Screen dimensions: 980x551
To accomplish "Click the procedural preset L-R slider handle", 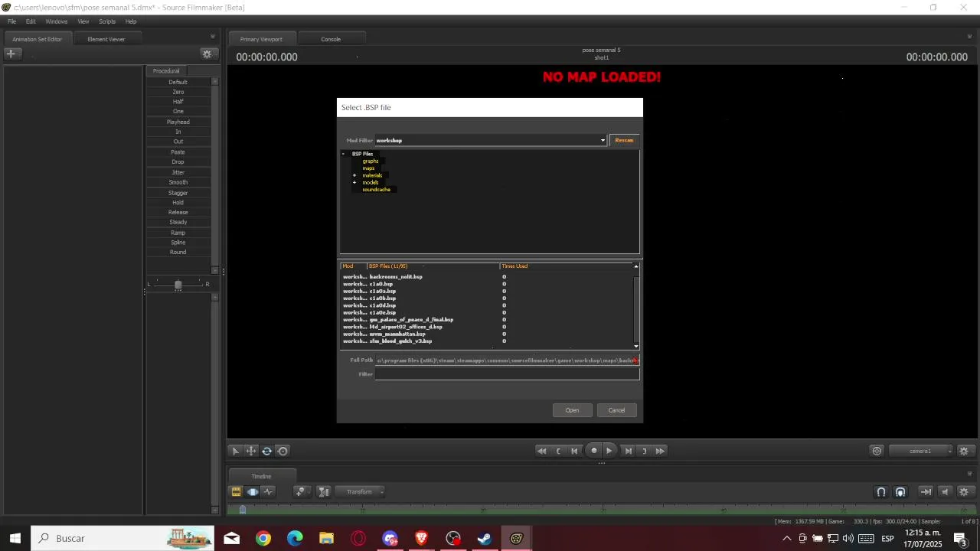I will coord(178,285).
